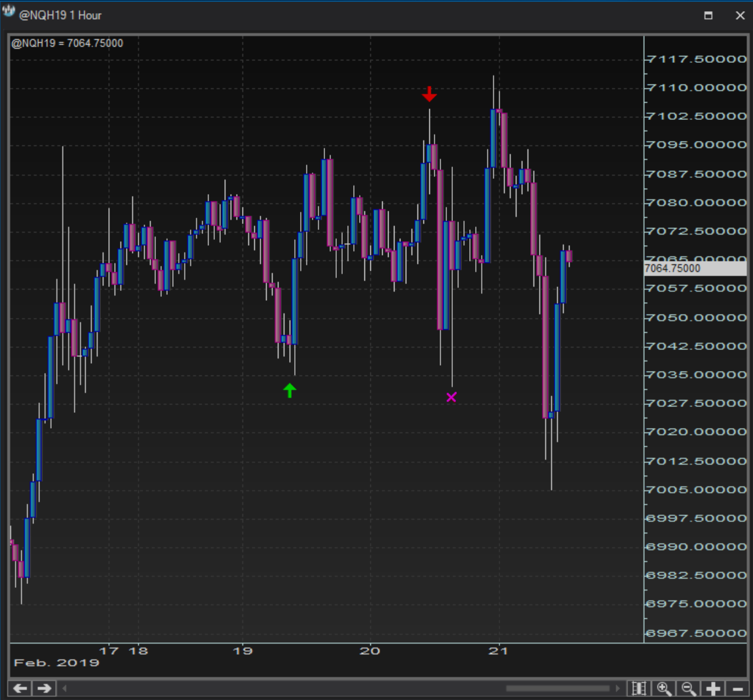Image resolution: width=753 pixels, height=700 pixels.
Task: Click the small left arrow of horizontal scrollbar
Action: point(64,688)
